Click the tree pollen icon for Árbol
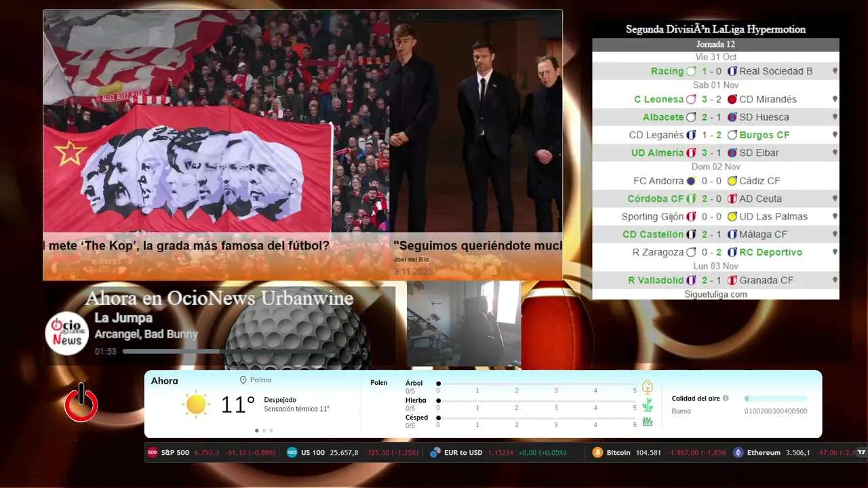 (x=648, y=387)
